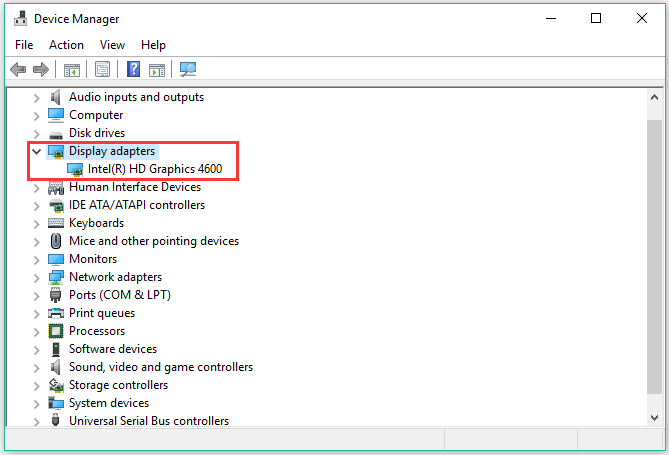The width and height of the screenshot is (669, 455).
Task: Open the Action menu
Action: click(66, 45)
